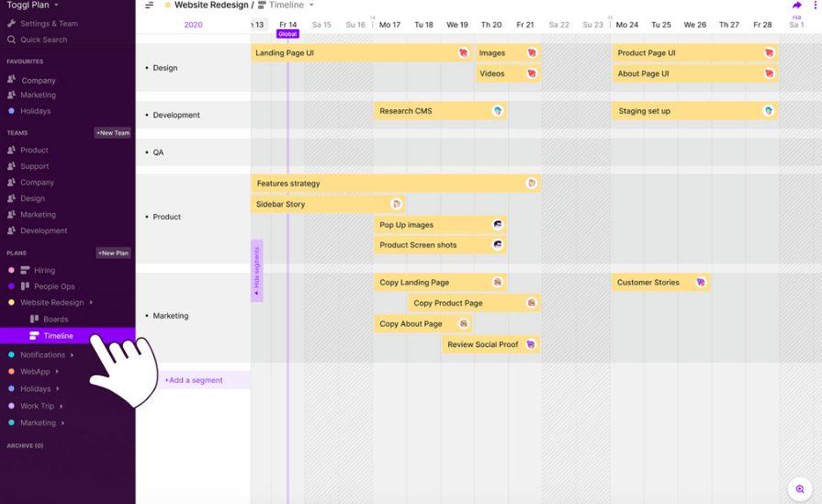The image size is (822, 504).
Task: Click the +Add a segment link
Action: [x=194, y=380]
